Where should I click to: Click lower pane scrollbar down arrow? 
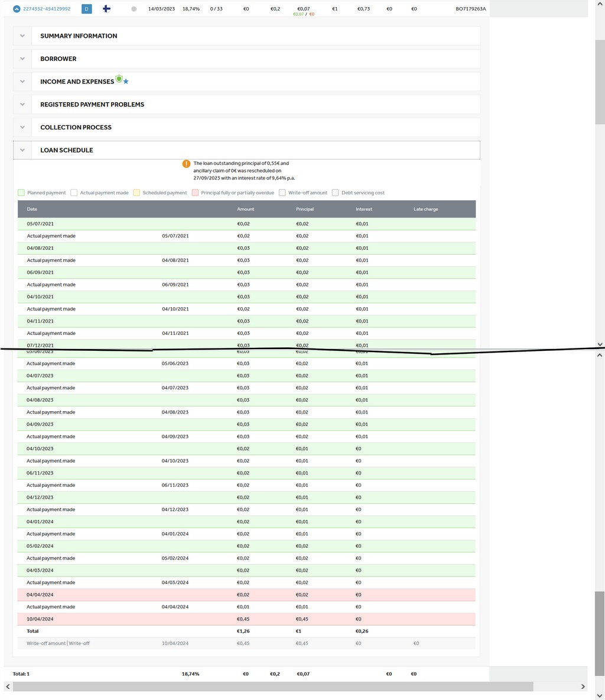tap(600, 695)
